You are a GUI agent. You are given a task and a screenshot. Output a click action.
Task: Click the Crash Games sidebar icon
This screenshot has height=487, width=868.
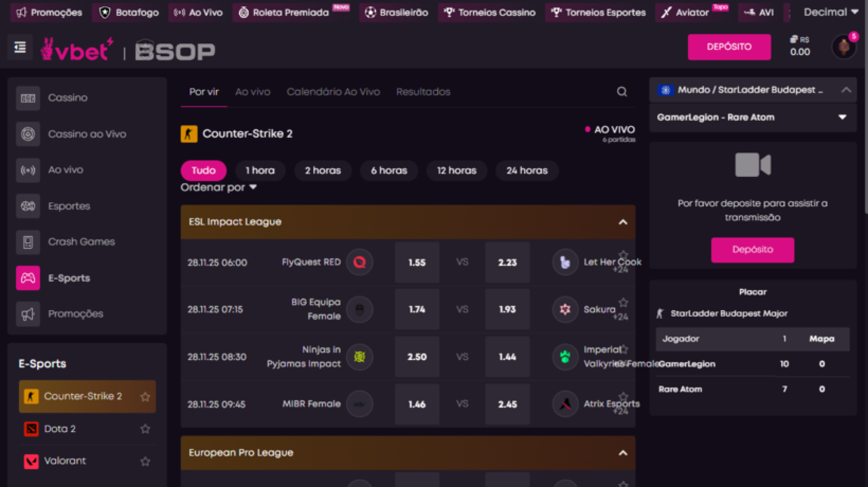point(28,242)
